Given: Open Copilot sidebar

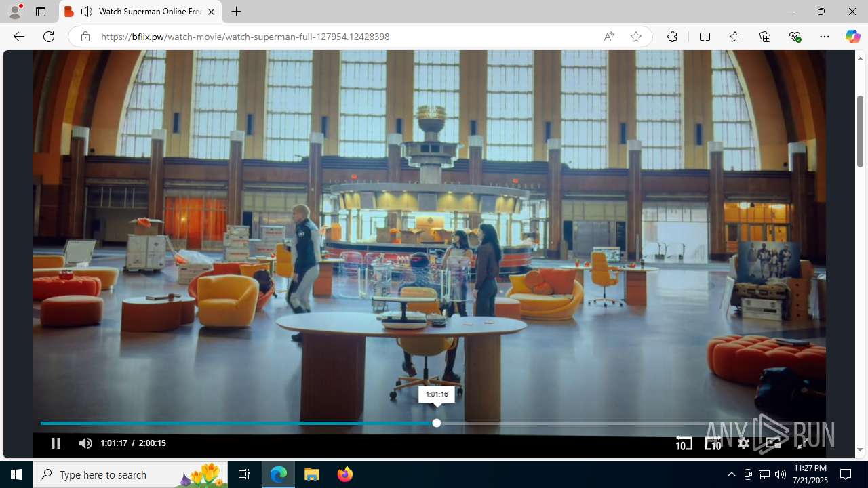Looking at the screenshot, I should pyautogui.click(x=852, y=37).
